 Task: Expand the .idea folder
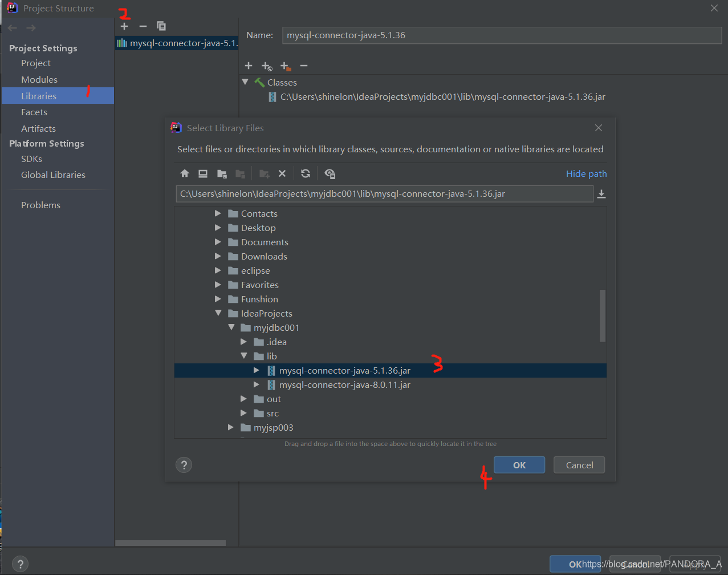(x=244, y=342)
